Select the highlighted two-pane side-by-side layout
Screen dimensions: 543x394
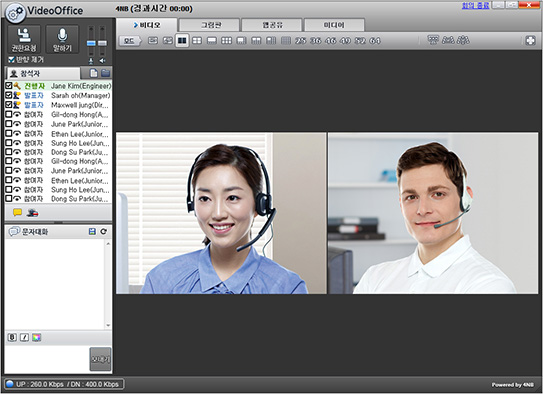coord(182,41)
